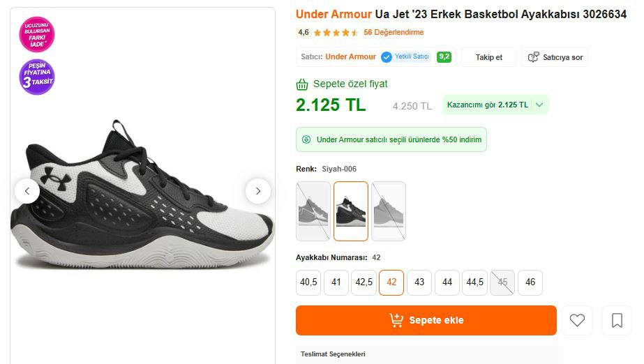Choose shoe size 46
The width and height of the screenshot is (644, 364).
pos(530,282)
